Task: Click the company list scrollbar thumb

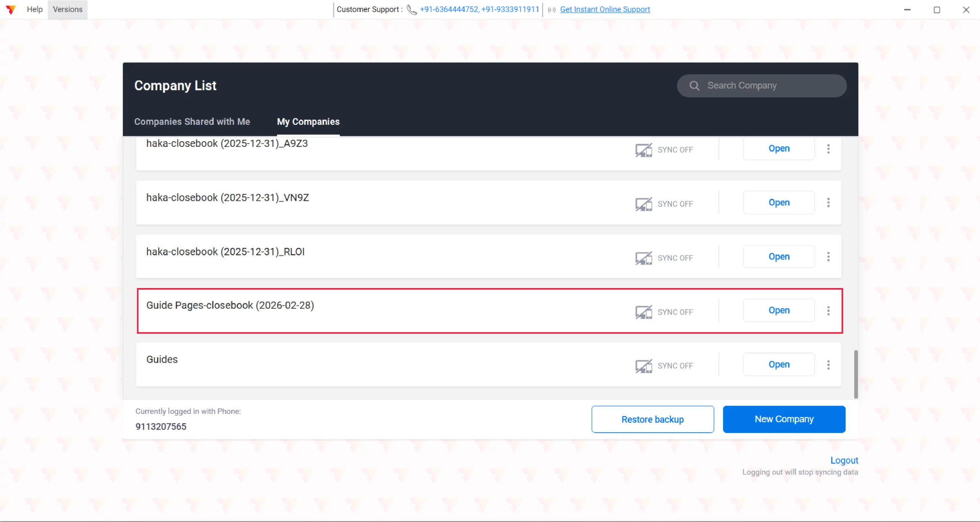Action: pos(856,374)
